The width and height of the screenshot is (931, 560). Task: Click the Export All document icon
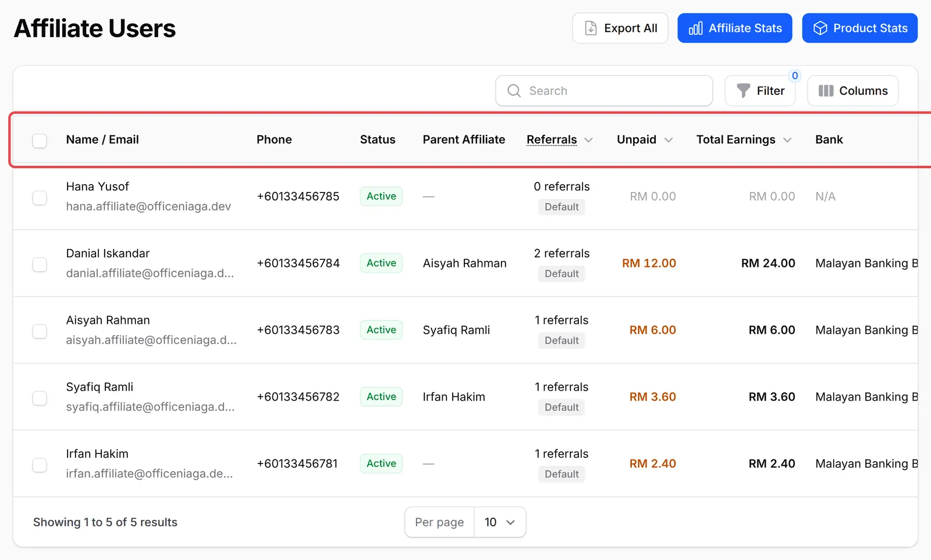[x=591, y=28]
